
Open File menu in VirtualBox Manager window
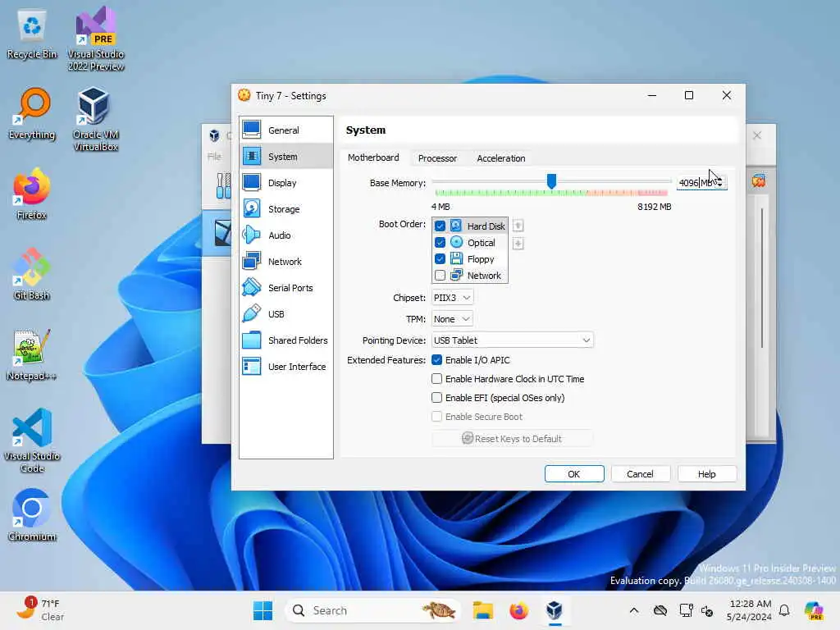pos(214,157)
